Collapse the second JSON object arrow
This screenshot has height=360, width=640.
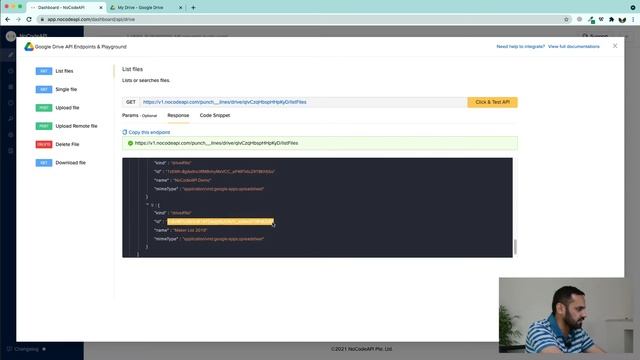[x=147, y=205]
